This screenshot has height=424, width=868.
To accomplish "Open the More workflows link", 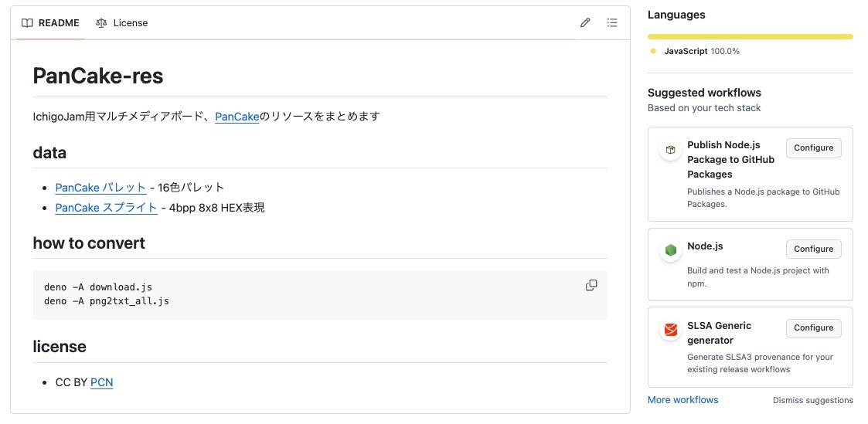I will (682, 400).
